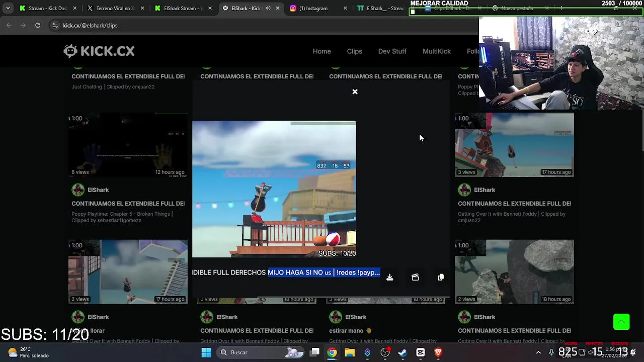Open the bottom-left clip with 2 views
Screen dimensions: 644x362
128,272
